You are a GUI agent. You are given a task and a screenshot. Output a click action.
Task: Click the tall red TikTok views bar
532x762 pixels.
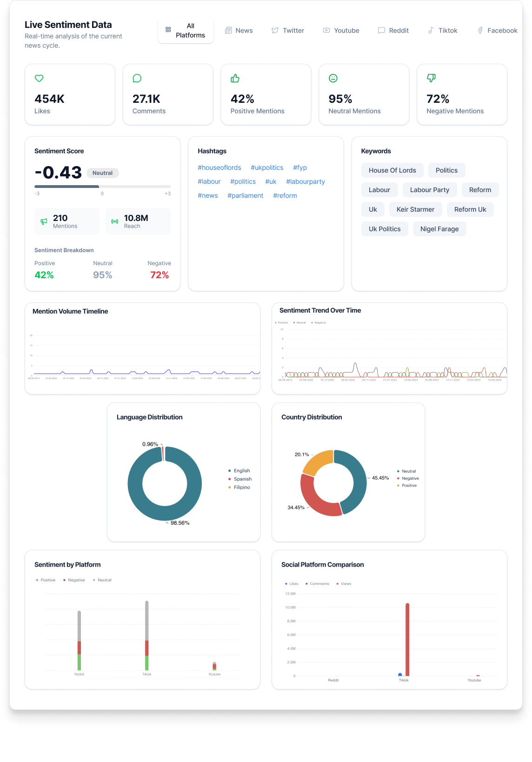pyautogui.click(x=407, y=640)
